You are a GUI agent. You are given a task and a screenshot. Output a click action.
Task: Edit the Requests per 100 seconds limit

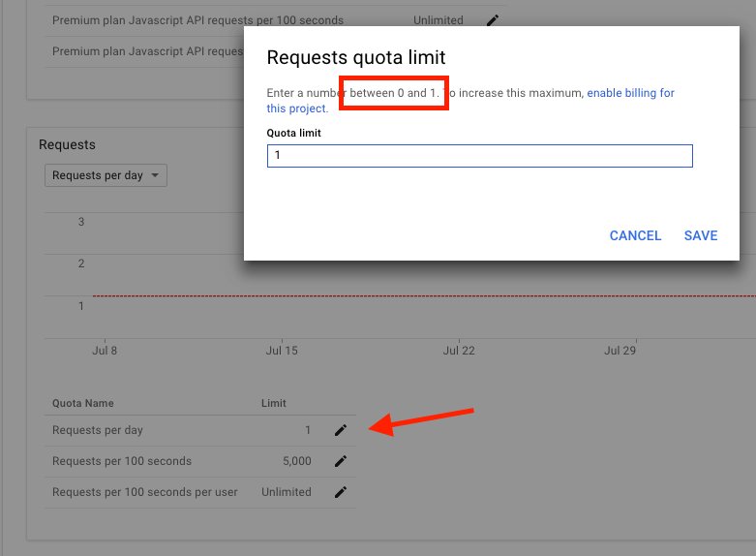(x=341, y=461)
